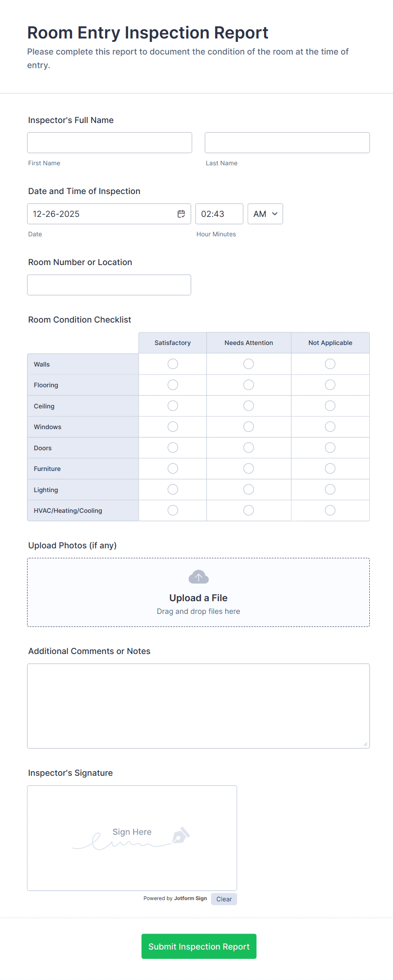Open the calendar date picker icon

181,214
